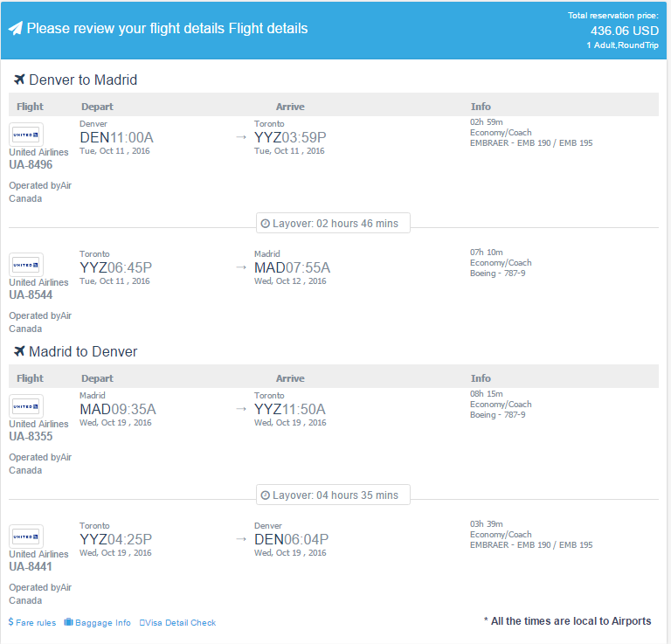Click the clock icon in 02 hours layover

pyautogui.click(x=266, y=224)
